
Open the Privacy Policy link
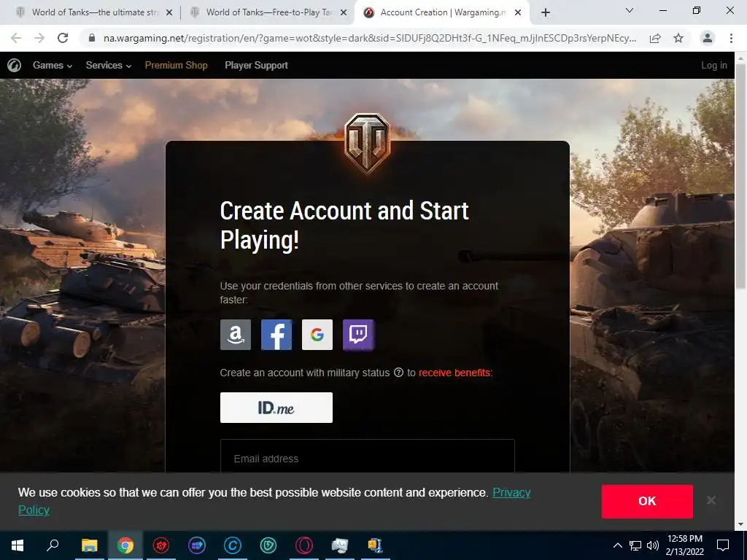click(511, 492)
